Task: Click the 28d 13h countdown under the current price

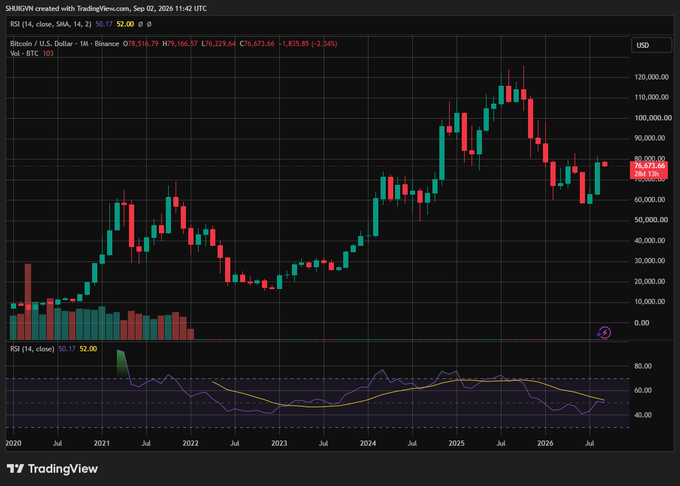Action: (x=647, y=174)
